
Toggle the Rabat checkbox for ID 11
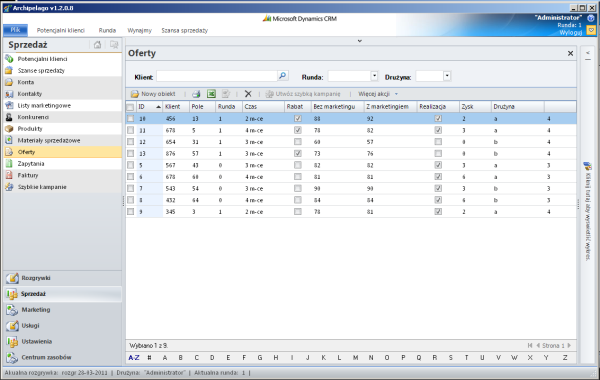click(298, 130)
